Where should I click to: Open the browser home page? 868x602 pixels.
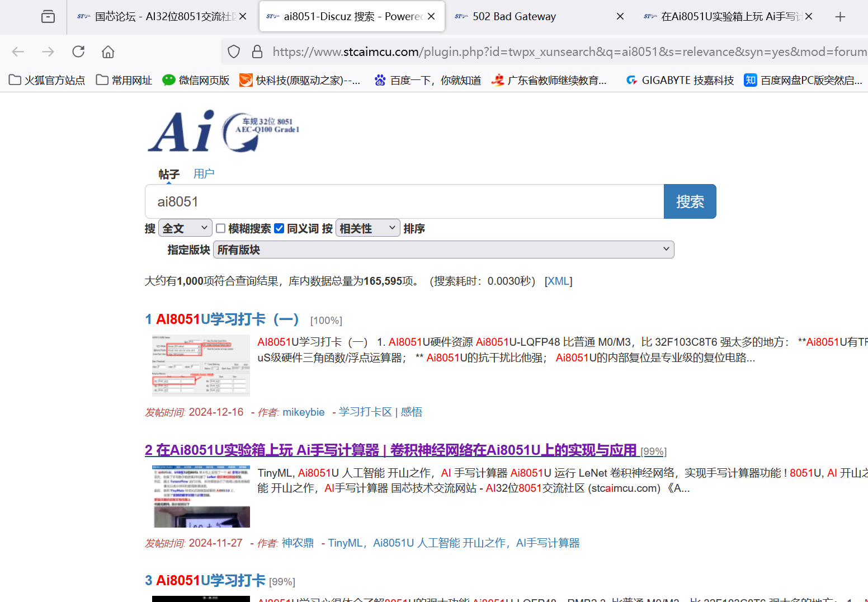(x=108, y=52)
